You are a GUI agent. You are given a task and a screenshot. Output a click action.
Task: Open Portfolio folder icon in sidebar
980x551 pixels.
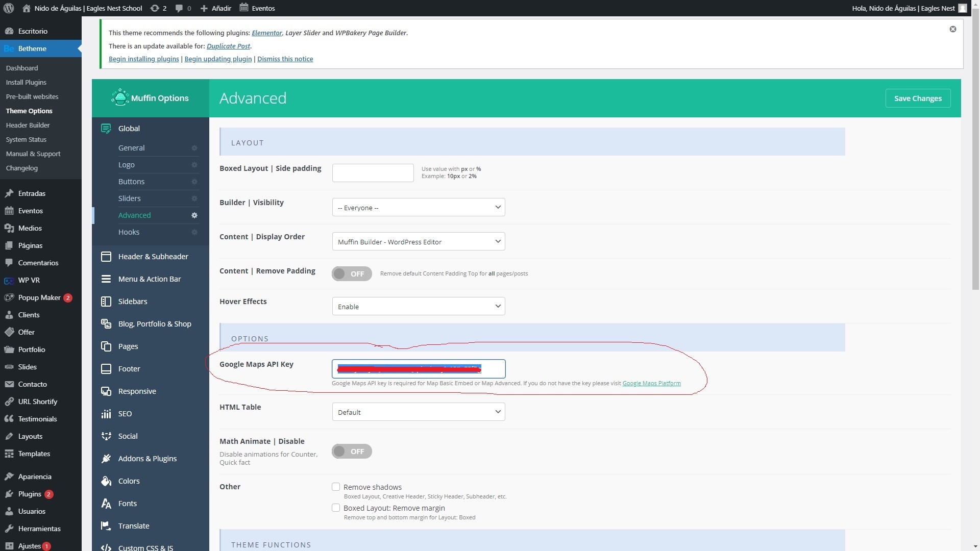click(9, 349)
